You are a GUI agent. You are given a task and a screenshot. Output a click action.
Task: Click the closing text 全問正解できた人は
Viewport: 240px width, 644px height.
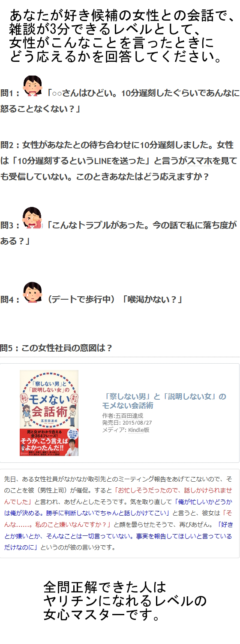coord(105,587)
